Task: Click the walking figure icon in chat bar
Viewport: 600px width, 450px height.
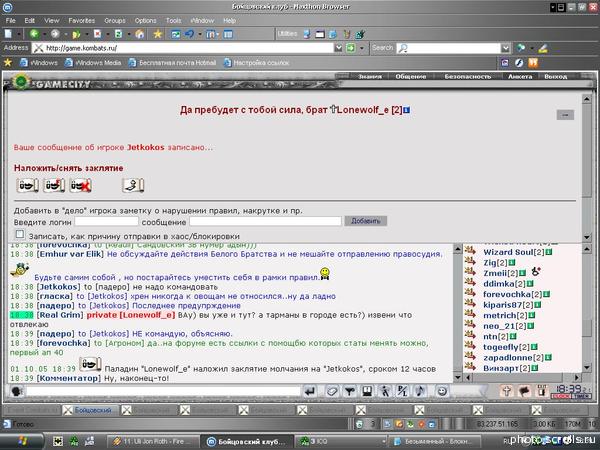Action: 385,391
